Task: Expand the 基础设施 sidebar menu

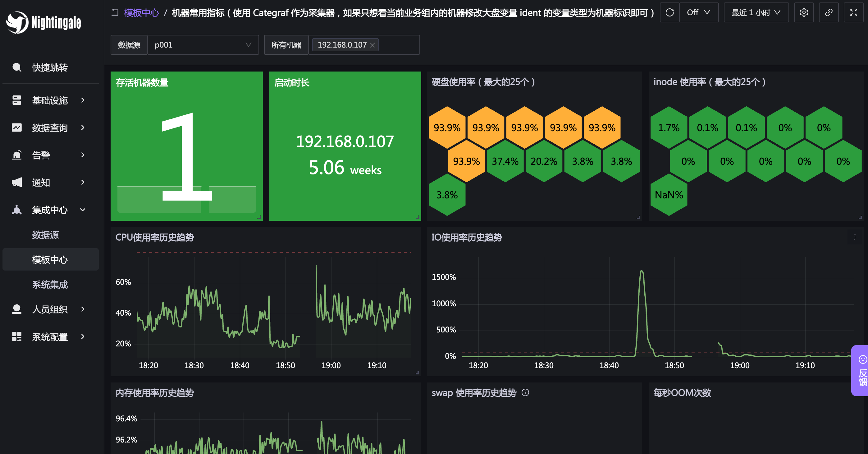Action: tap(51, 100)
